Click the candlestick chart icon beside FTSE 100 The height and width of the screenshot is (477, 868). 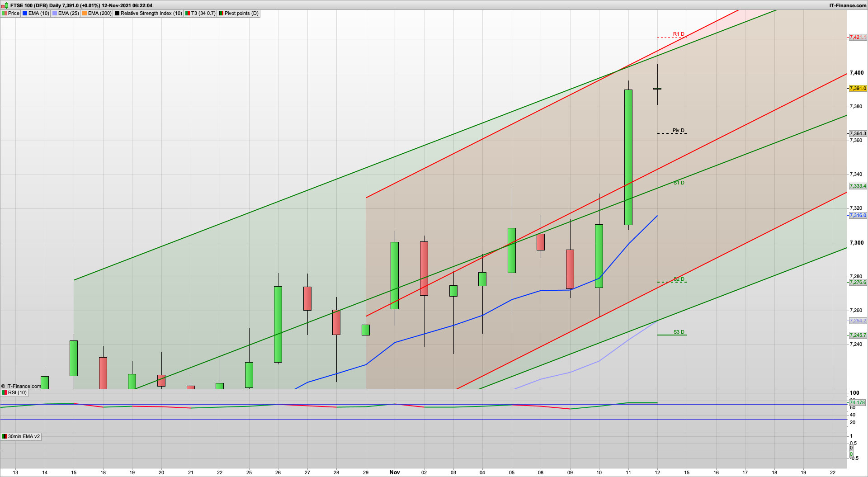point(5,5)
